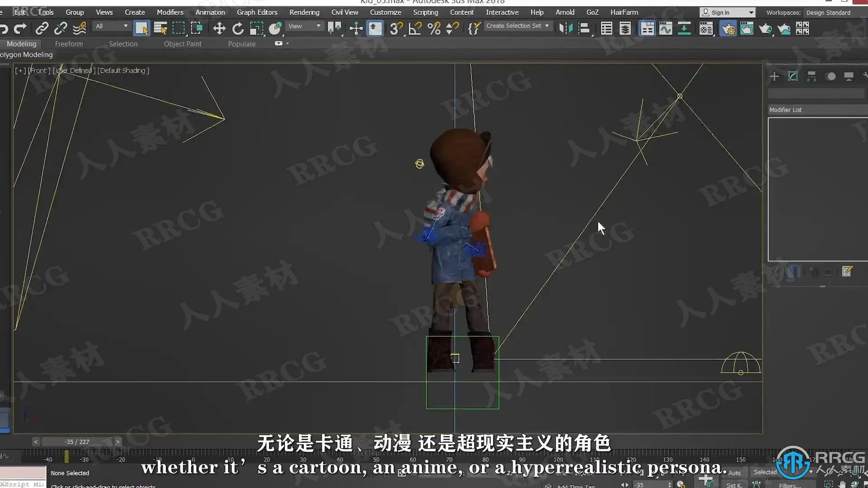Select the Select and Move tool
Viewport: 868px width, 488px height.
[219, 29]
